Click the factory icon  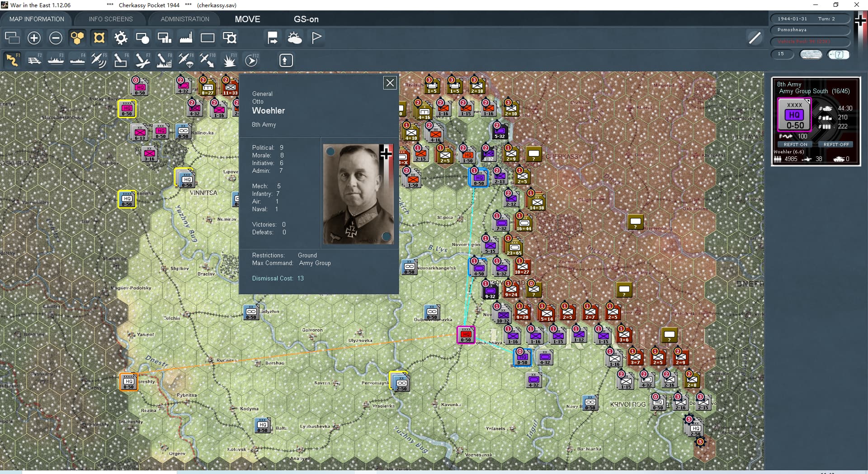(x=186, y=38)
